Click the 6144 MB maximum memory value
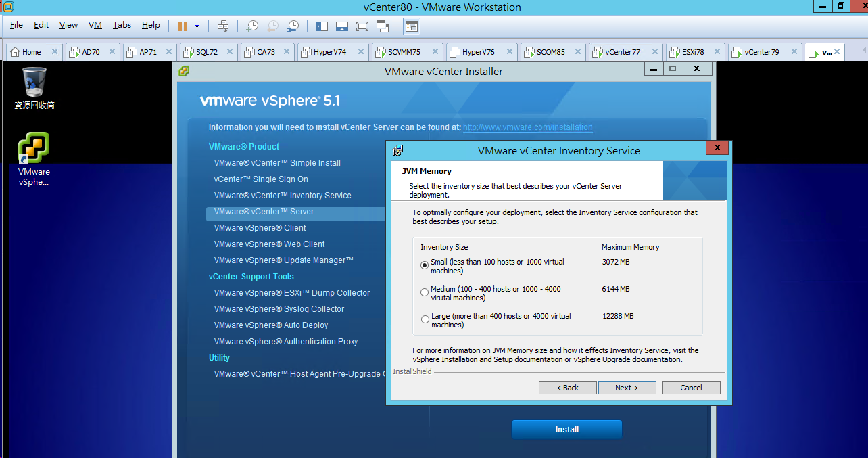This screenshot has height=458, width=868. pos(616,289)
